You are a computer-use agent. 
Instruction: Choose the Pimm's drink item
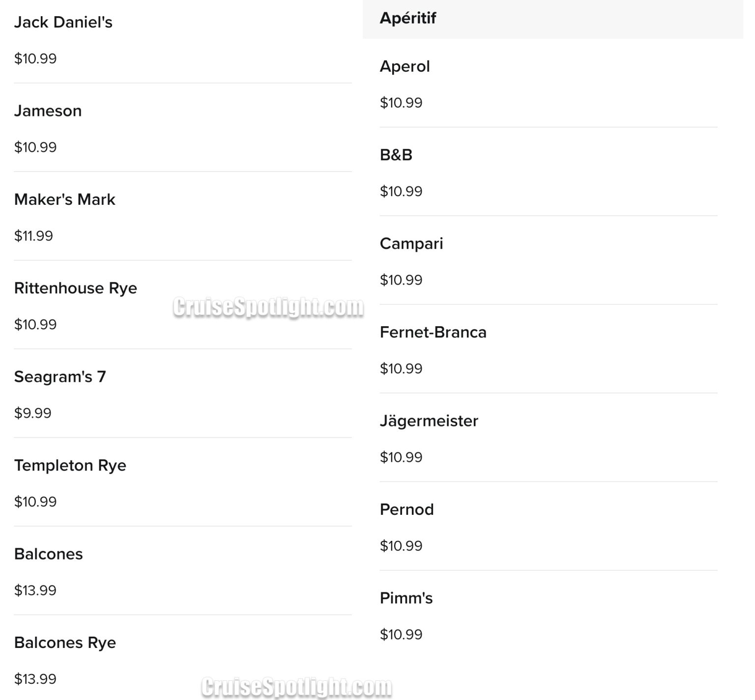click(406, 598)
